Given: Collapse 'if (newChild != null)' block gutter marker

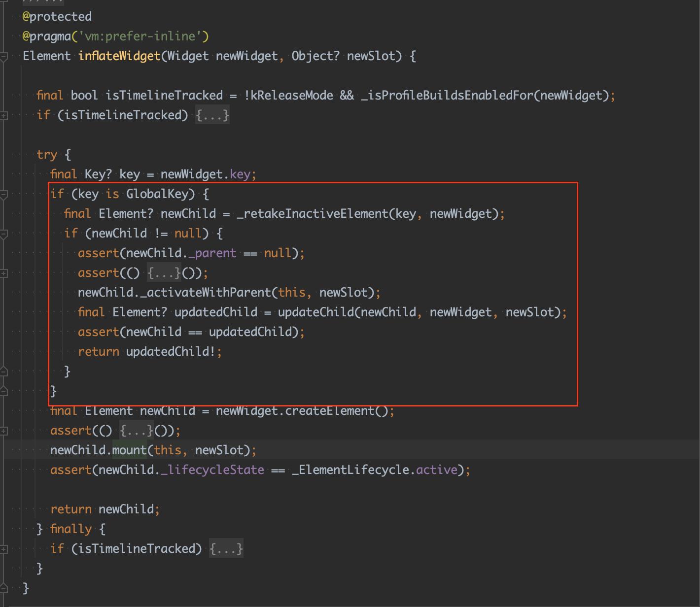Looking at the screenshot, I should pos(3,234).
